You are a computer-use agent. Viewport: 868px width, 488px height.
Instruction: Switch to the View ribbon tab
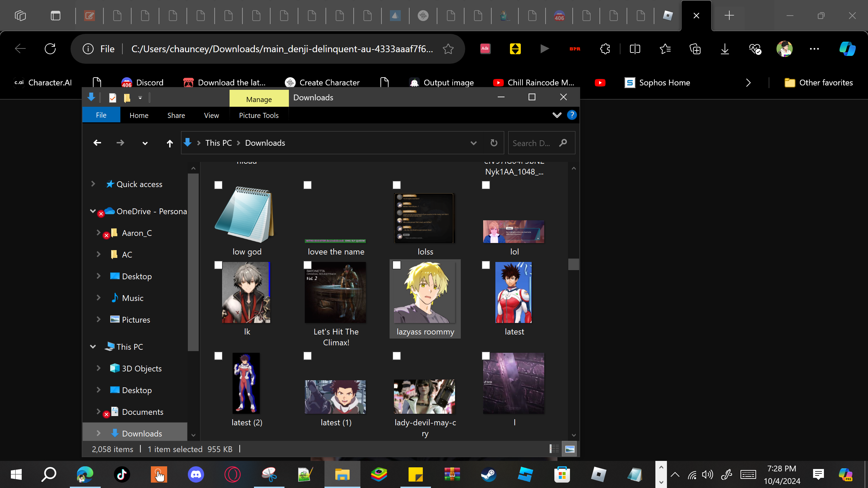[x=212, y=115]
